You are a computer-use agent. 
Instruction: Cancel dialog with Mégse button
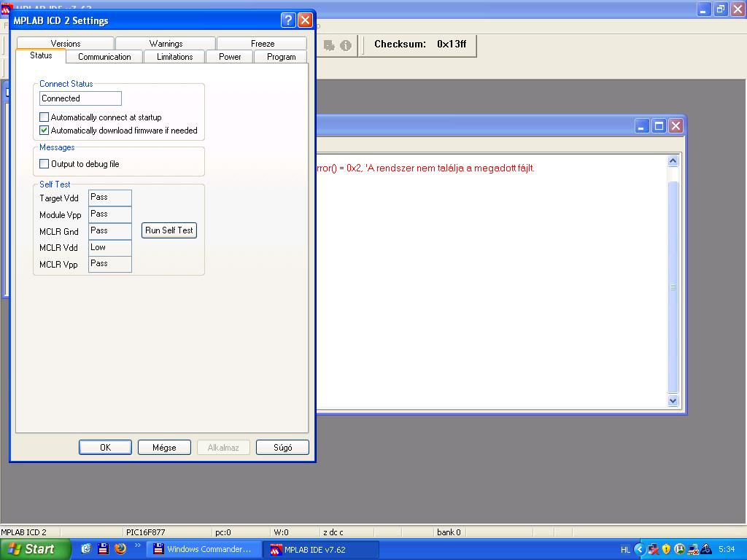click(x=164, y=448)
